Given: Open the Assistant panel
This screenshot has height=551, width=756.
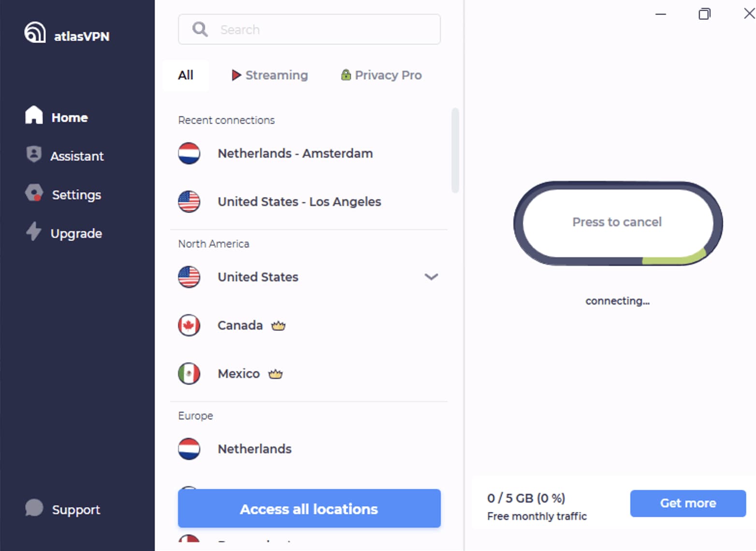Looking at the screenshot, I should point(77,156).
